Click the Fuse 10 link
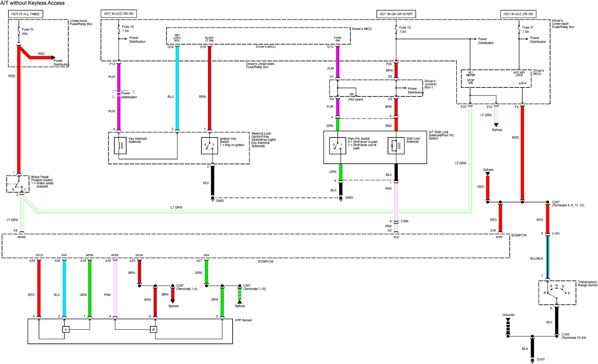This screenshot has height=364, width=598. point(27,29)
